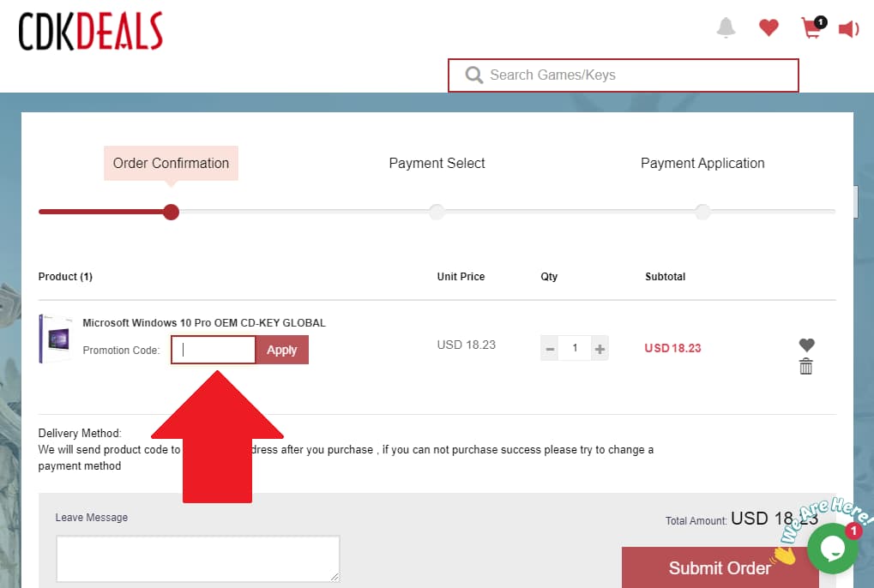Click the search magnifier icon
This screenshot has width=874, height=588.
(473, 75)
